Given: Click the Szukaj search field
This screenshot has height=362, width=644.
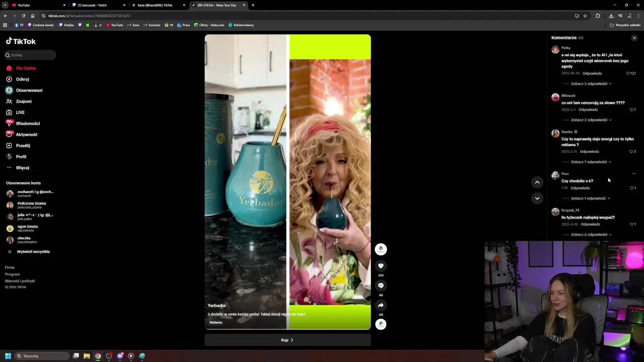Looking at the screenshot, I should (x=30, y=55).
